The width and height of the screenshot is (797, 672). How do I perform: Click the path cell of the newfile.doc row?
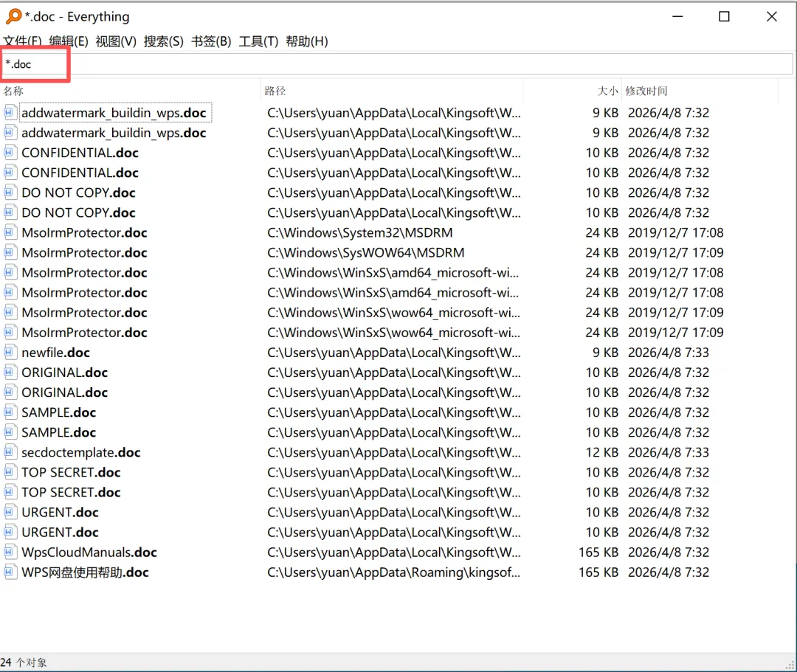pos(394,353)
